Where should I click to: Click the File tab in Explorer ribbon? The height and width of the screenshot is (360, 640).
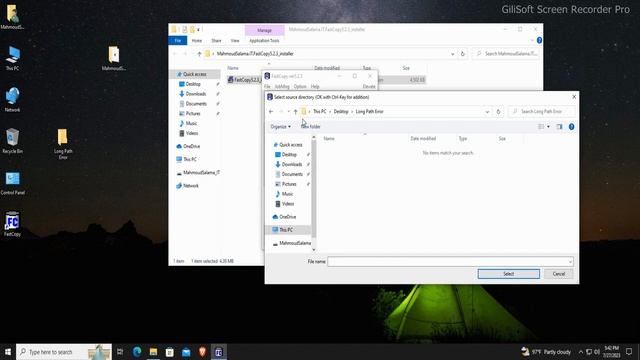coord(178,41)
